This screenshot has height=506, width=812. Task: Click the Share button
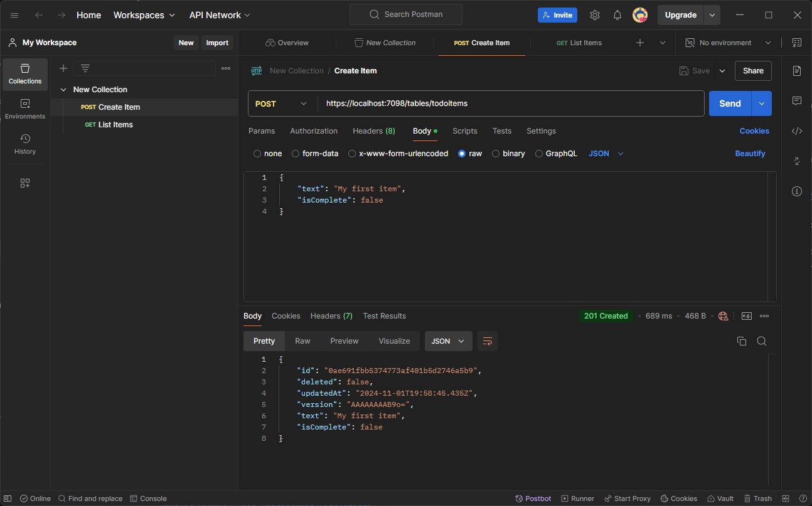pos(753,71)
